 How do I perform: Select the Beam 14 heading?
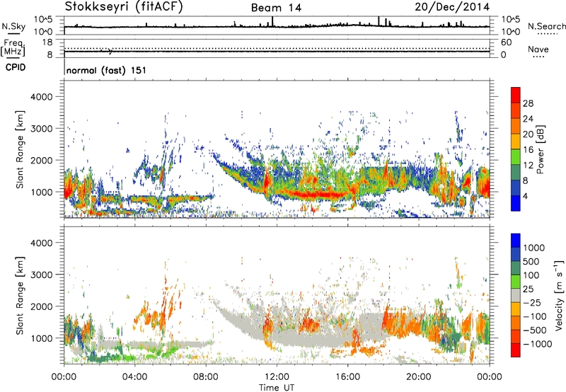pyautogui.click(x=276, y=8)
